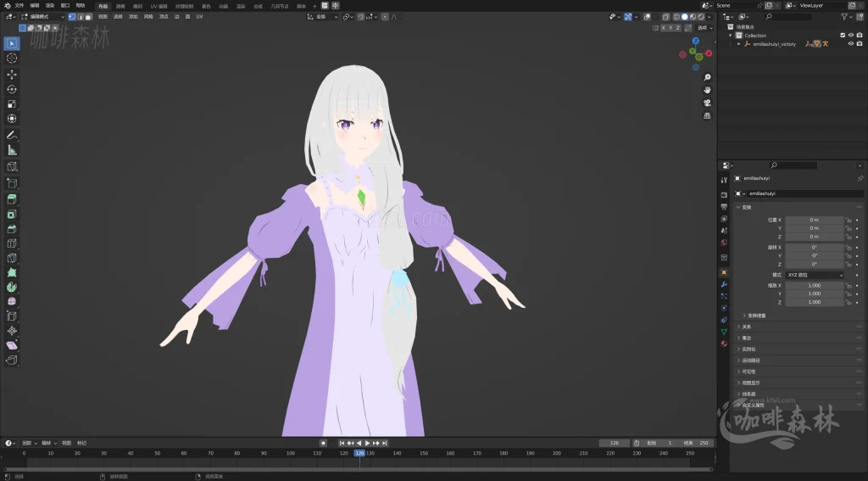Open the viewport shading options dropdown
Image resolution: width=868 pixels, height=481 pixels.
point(709,17)
